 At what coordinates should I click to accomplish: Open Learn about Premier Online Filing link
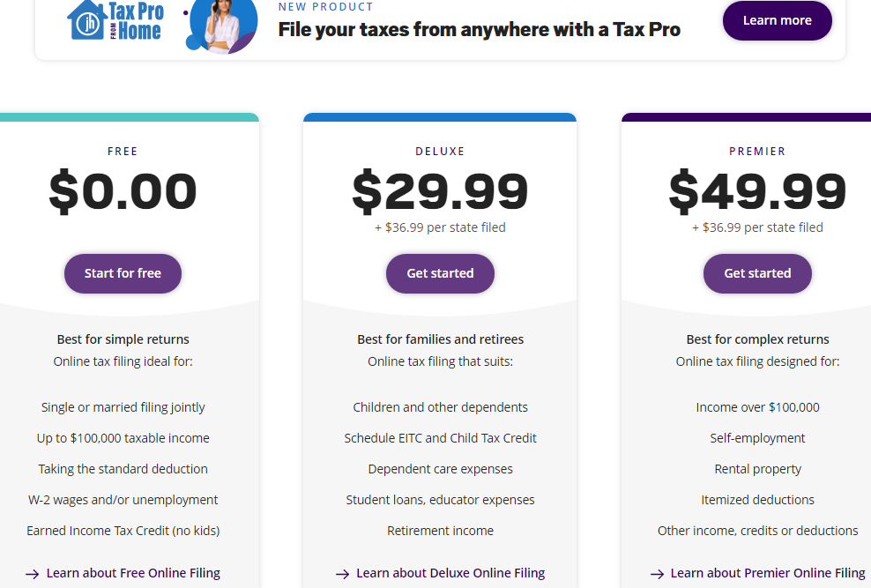(768, 573)
